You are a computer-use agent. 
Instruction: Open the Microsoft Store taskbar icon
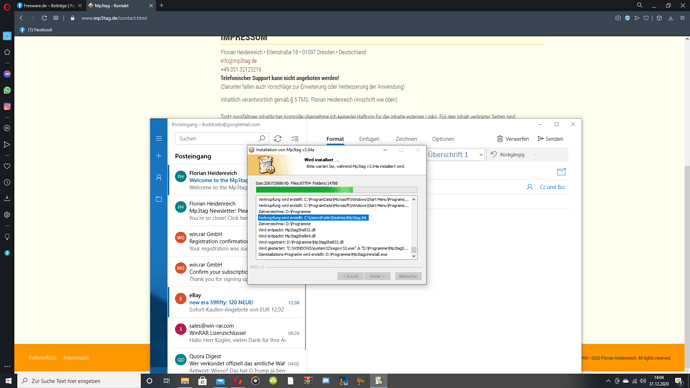pyautogui.click(x=202, y=381)
